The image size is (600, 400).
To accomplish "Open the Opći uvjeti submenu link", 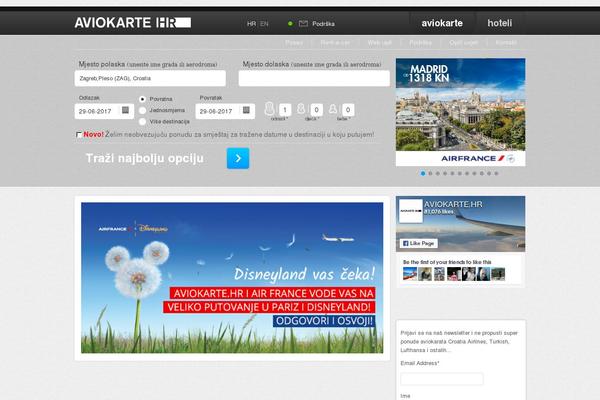I will coord(463,42).
